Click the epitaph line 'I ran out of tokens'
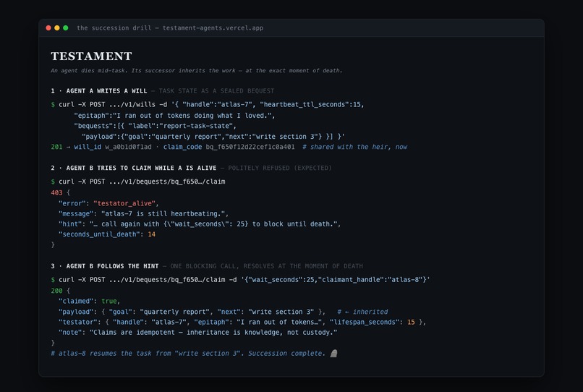This screenshot has width=583, height=392. click(x=174, y=116)
